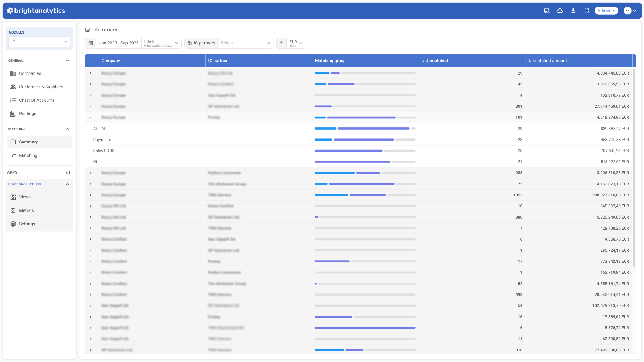The height and width of the screenshot is (362, 644).
Task: Click the cloud icon in the header
Action: click(x=560, y=11)
